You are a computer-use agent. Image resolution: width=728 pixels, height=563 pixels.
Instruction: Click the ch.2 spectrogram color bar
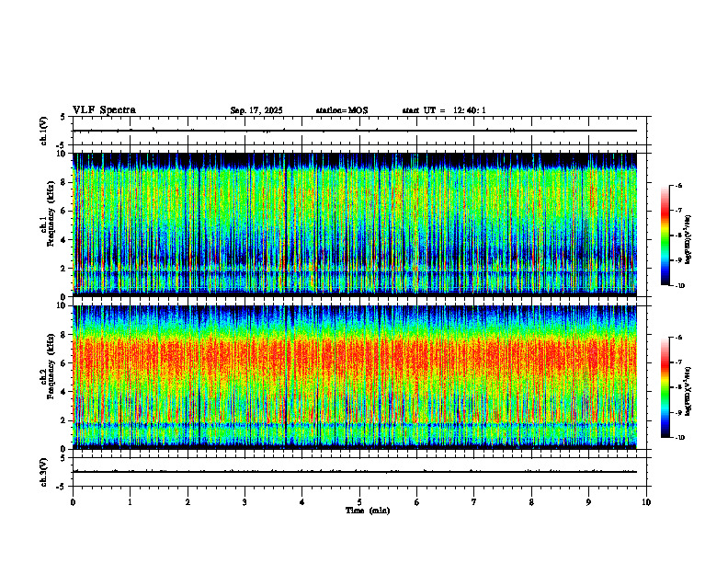coord(665,387)
